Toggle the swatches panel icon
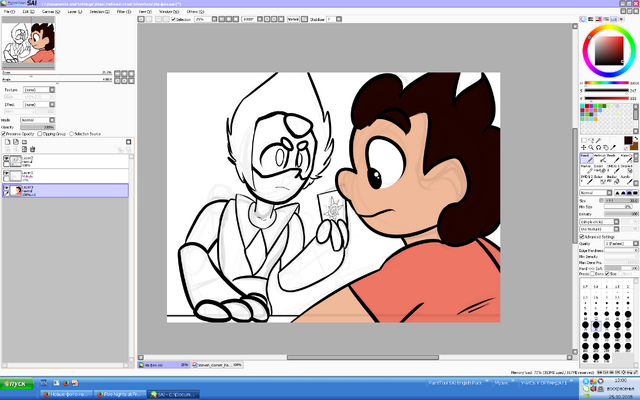640x400 pixels. point(613,19)
